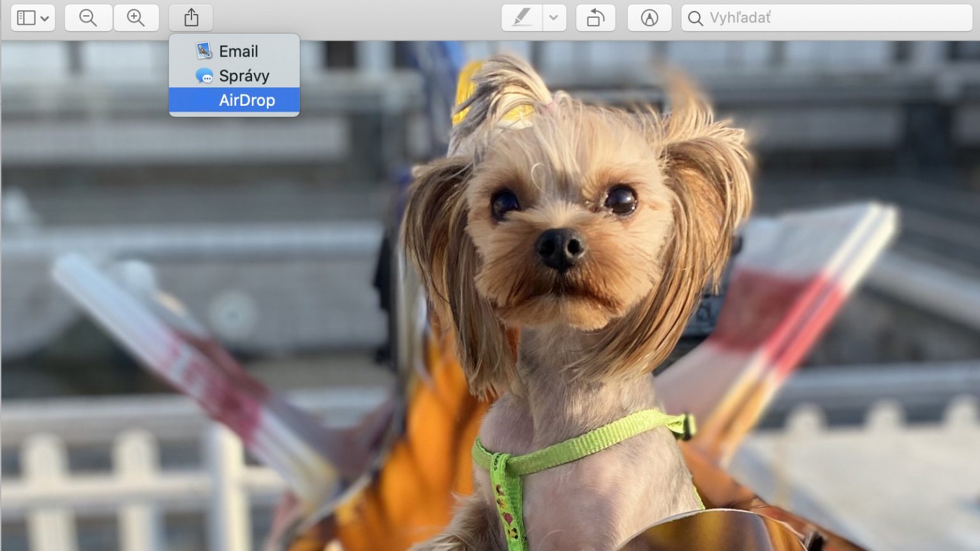Zoom out of the dog photo
The height and width of the screenshot is (551, 980).
[88, 18]
